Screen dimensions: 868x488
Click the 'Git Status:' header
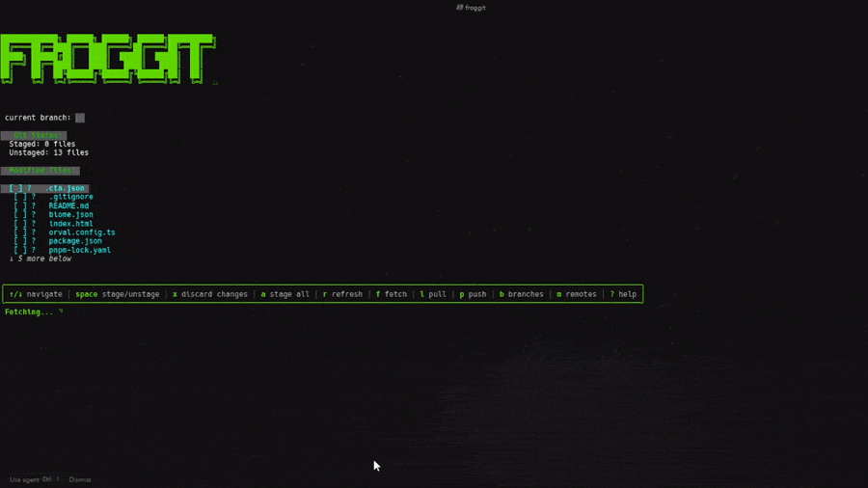pos(34,135)
